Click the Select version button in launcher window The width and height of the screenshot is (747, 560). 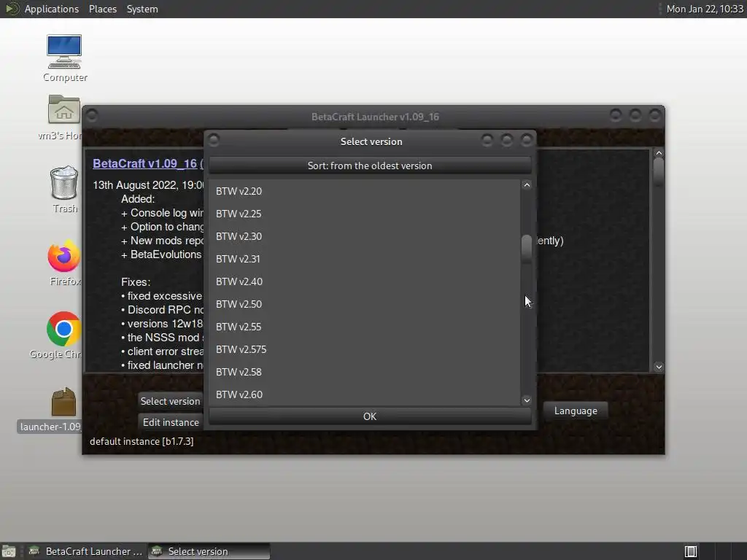tap(170, 401)
